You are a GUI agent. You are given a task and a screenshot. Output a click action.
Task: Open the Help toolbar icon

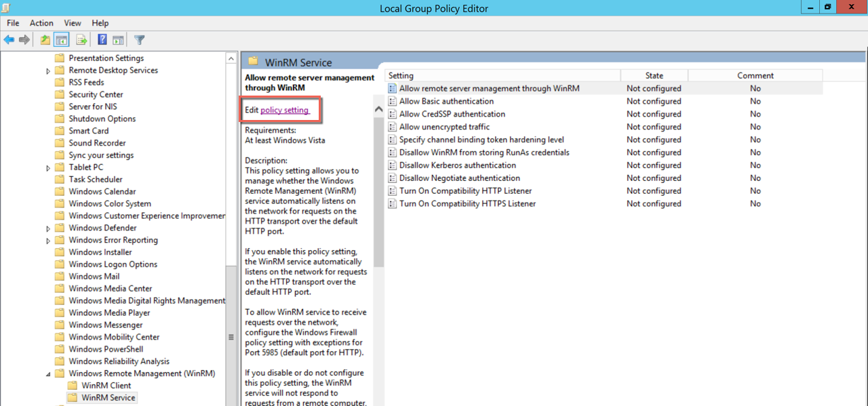(102, 39)
